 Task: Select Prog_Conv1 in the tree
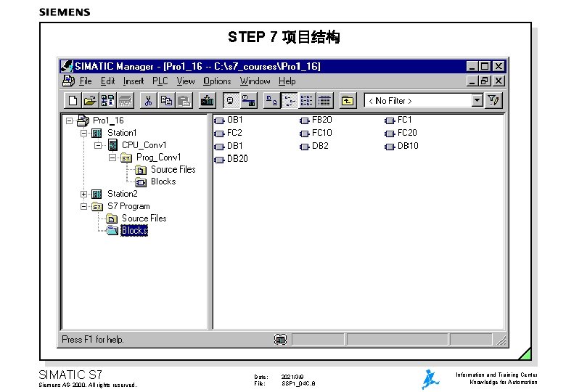pyautogui.click(x=158, y=158)
